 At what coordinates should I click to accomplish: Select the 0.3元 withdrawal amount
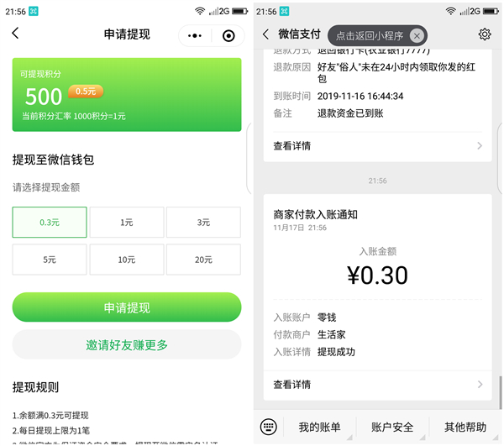(50, 223)
